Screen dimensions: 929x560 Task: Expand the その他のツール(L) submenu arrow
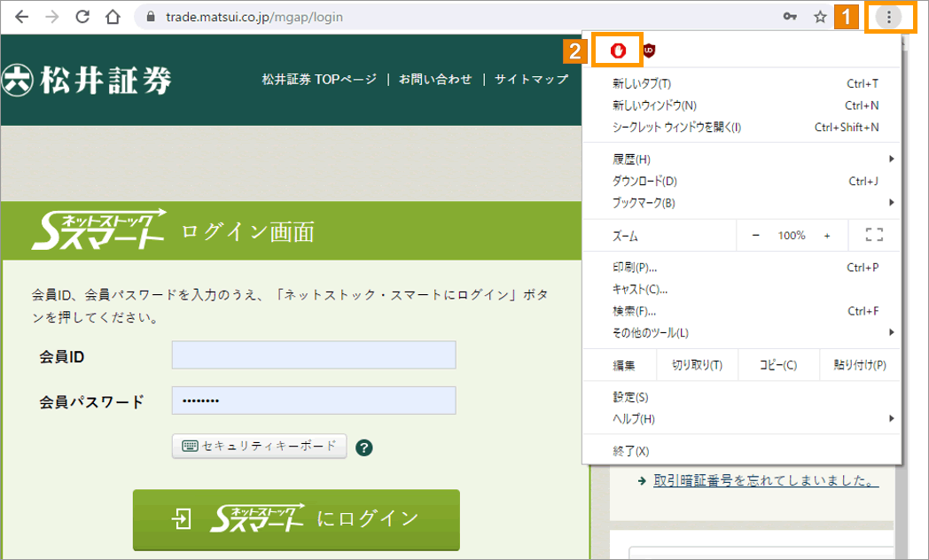click(891, 332)
